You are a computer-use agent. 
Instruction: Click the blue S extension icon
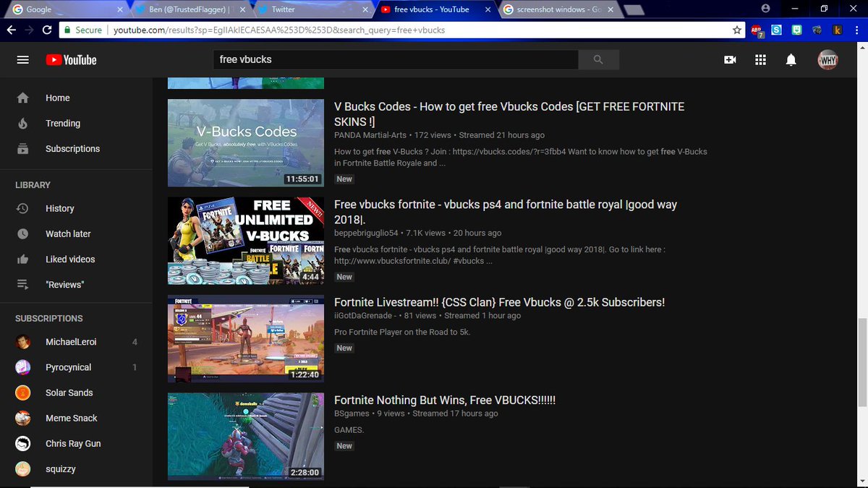click(x=776, y=30)
